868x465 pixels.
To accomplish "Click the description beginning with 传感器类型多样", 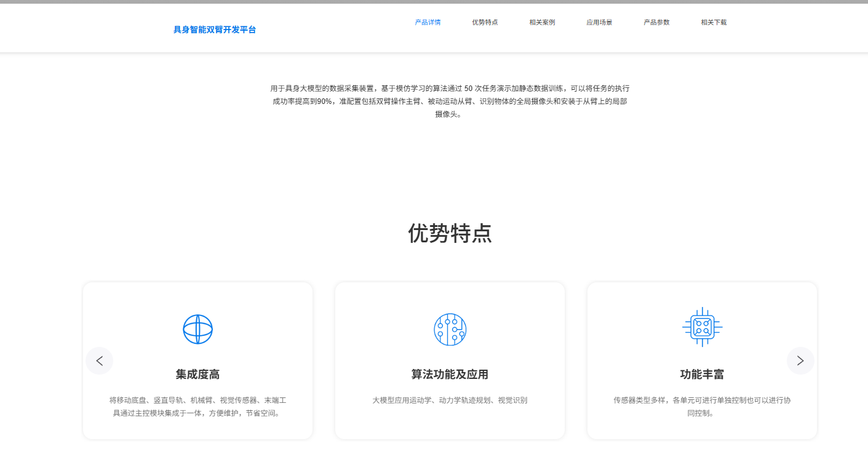I will 702,407.
